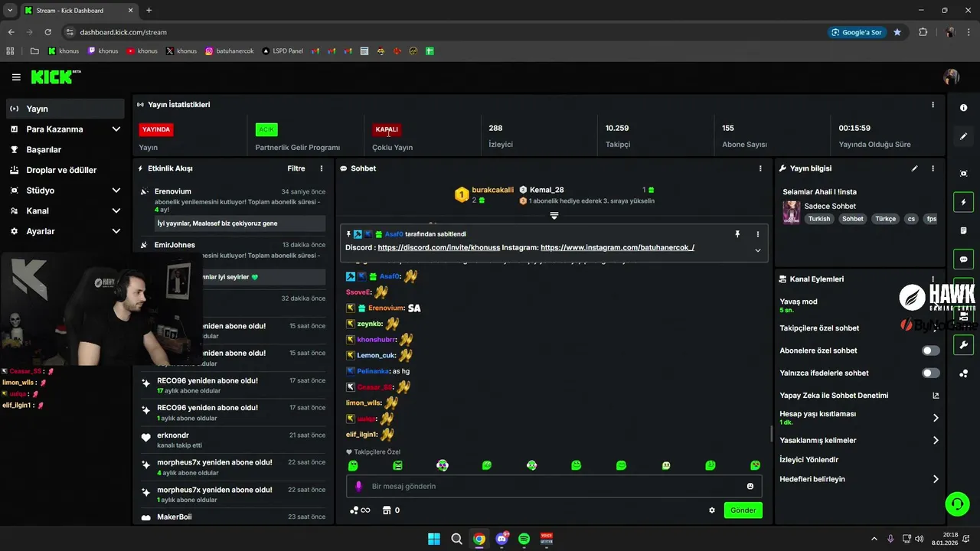The width and height of the screenshot is (980, 551).
Task: Click the lightning bolt icon in the right sidebar
Action: tap(963, 202)
